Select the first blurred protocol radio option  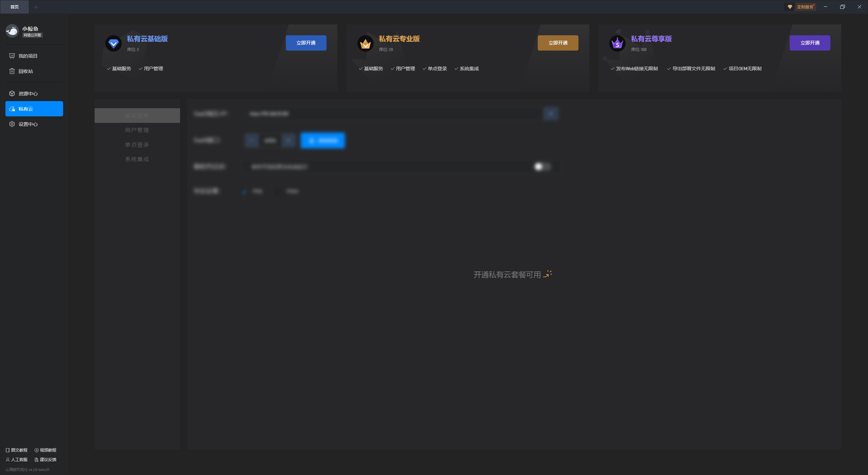245,191
